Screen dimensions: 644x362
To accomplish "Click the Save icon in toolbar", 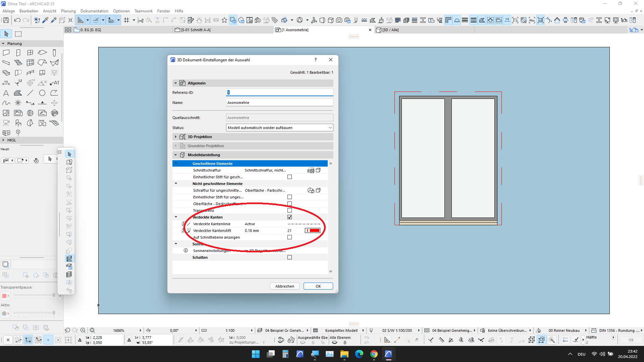I will [6, 20].
